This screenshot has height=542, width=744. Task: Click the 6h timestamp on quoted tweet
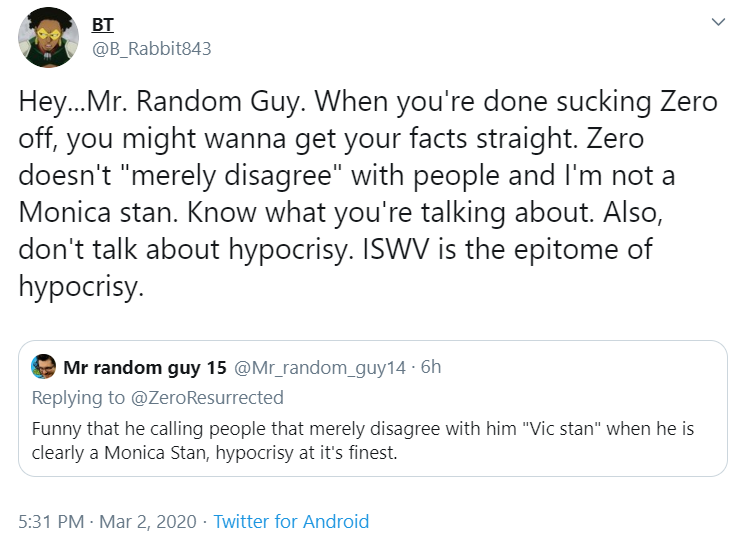pos(431,367)
